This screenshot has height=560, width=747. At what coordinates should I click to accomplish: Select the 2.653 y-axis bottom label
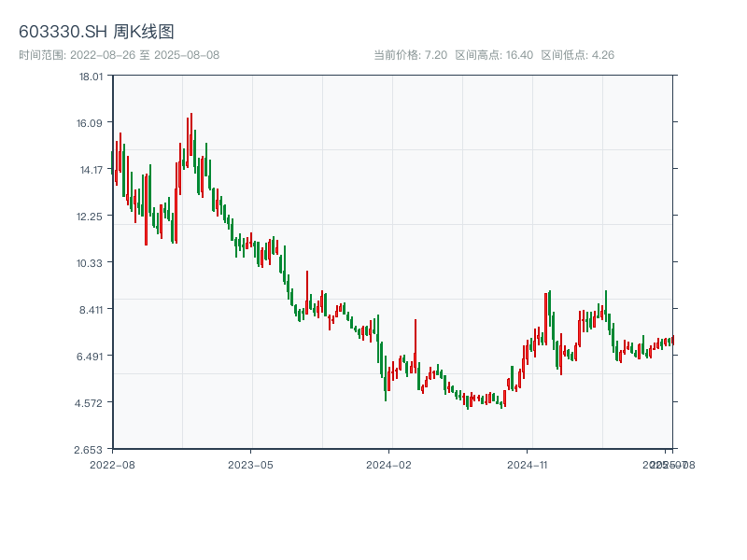click(91, 450)
